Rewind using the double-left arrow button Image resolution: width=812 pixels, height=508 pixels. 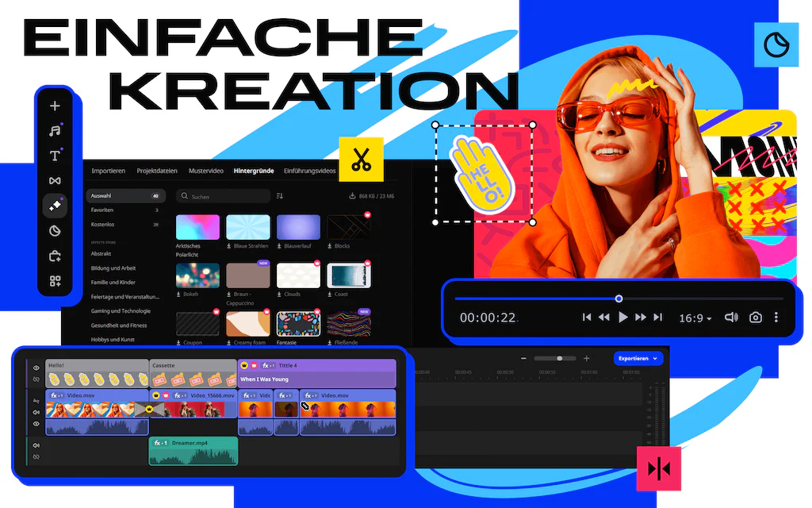tap(603, 317)
